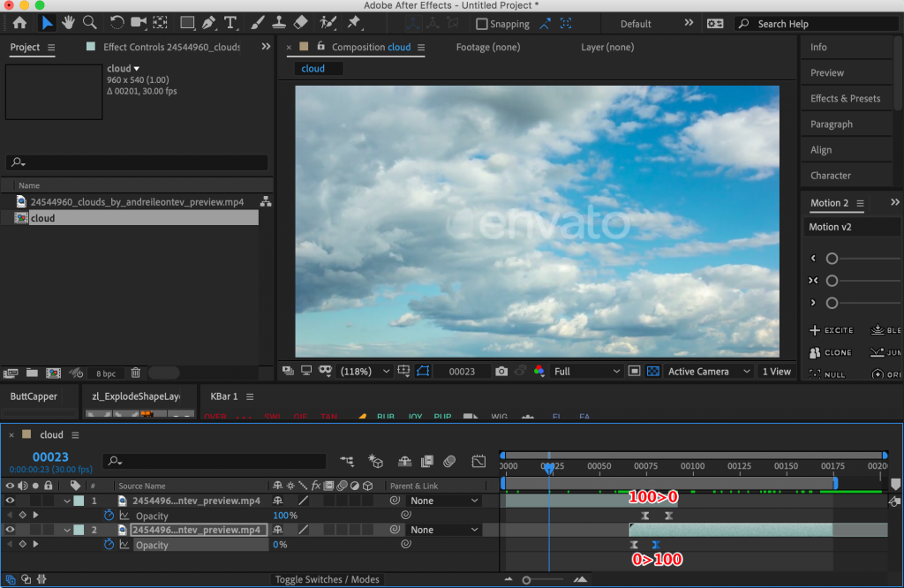Select the Hand tool in the toolbar
The width and height of the screenshot is (904, 588).
click(68, 23)
